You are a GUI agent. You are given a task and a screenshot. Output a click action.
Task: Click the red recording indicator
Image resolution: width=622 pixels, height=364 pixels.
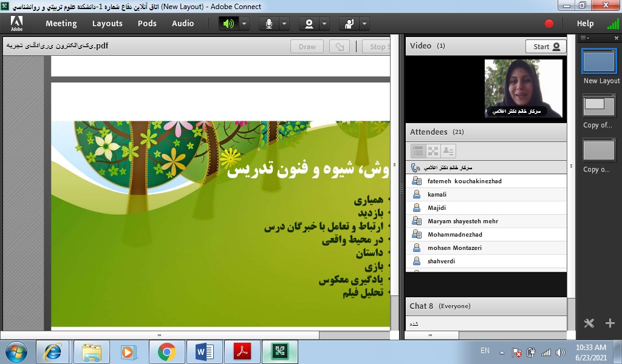[x=549, y=24]
